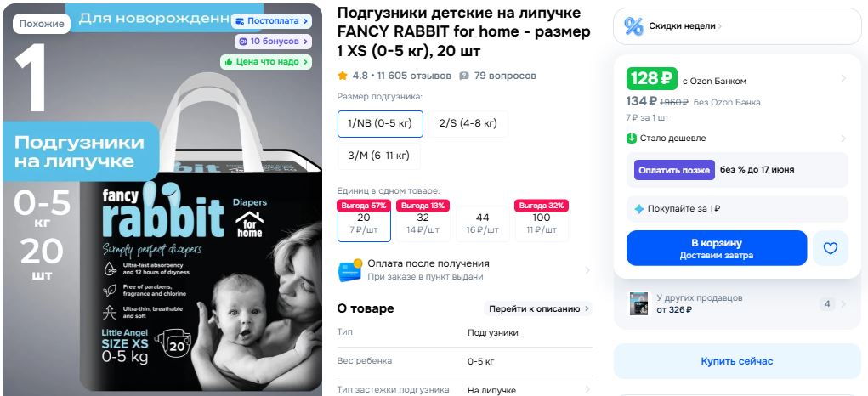Click the blue percent discount icon
Viewport: 868px width, 396px height.
pos(633,26)
